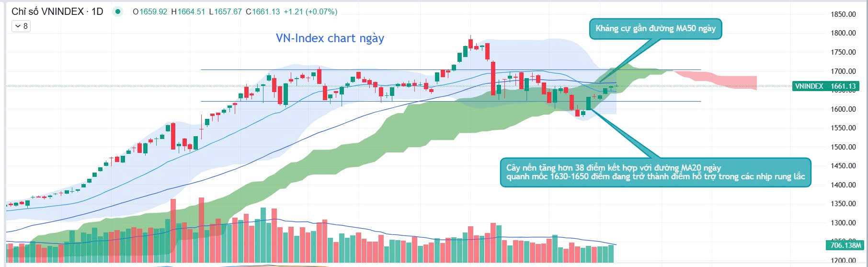The height and width of the screenshot is (267, 868).
Task: Click the 1500.00 price axis label
Action: [x=843, y=147]
